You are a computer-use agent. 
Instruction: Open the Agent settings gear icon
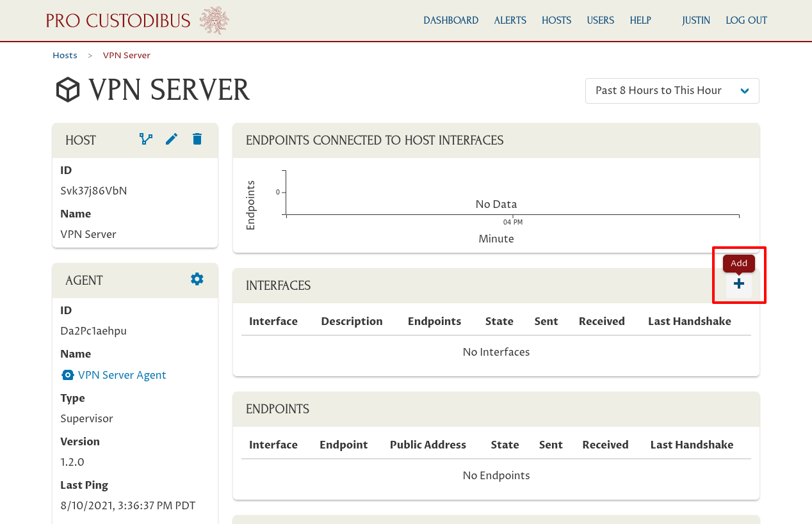click(197, 279)
